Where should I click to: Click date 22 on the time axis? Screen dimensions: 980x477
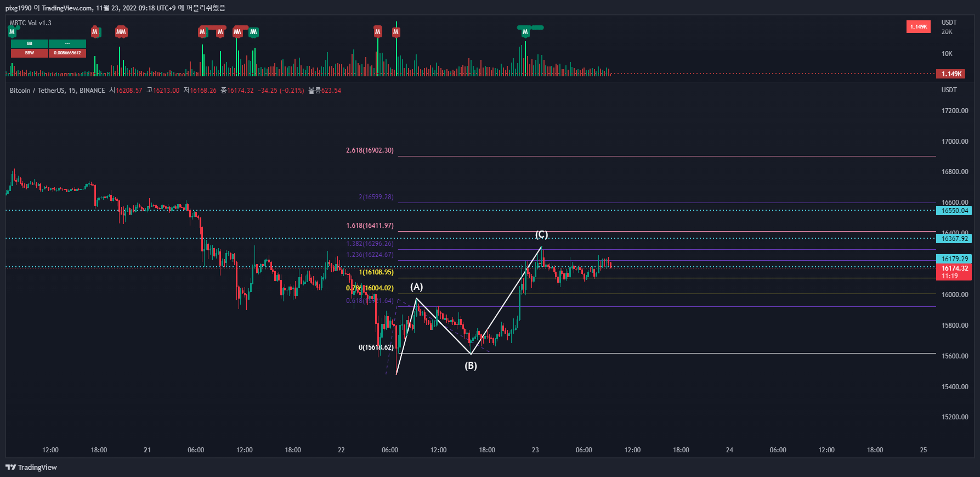tap(341, 450)
